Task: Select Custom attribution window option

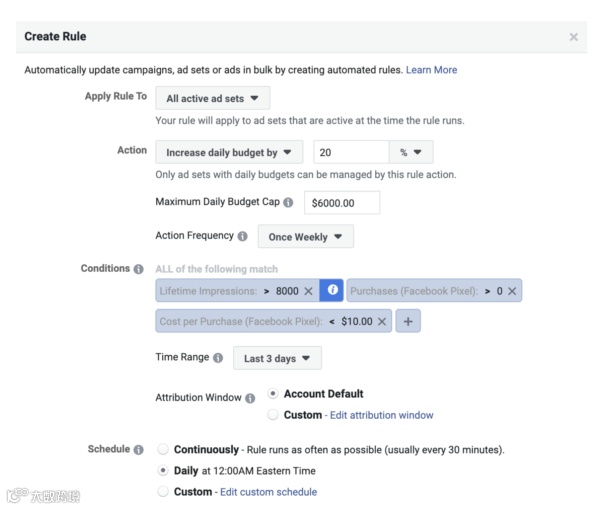Action: pyautogui.click(x=273, y=415)
